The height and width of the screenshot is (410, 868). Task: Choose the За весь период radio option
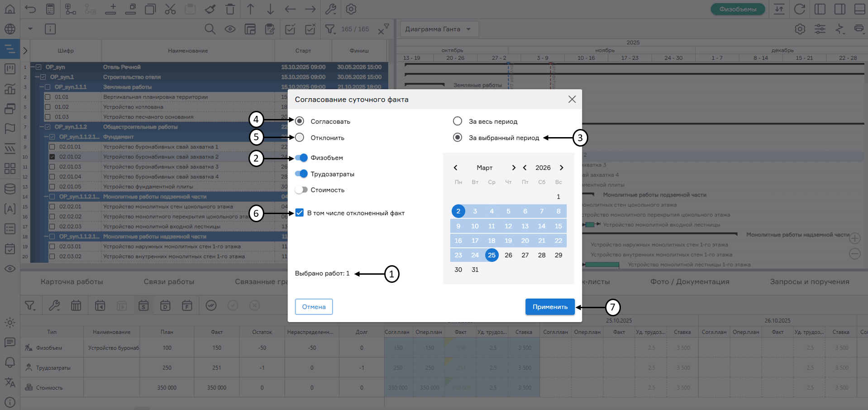(458, 121)
